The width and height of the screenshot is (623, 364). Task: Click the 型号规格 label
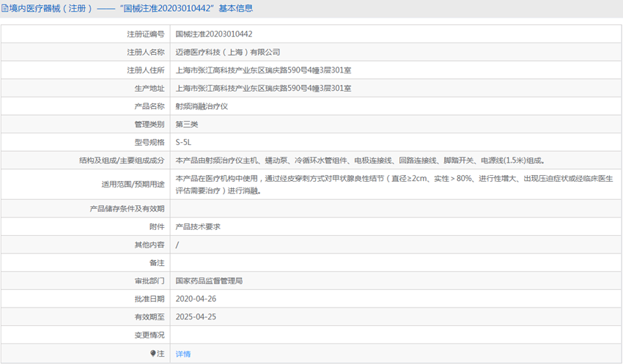tap(150, 142)
